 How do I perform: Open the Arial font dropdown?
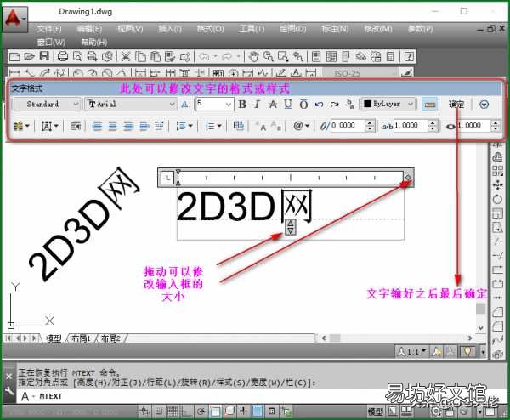(131, 105)
